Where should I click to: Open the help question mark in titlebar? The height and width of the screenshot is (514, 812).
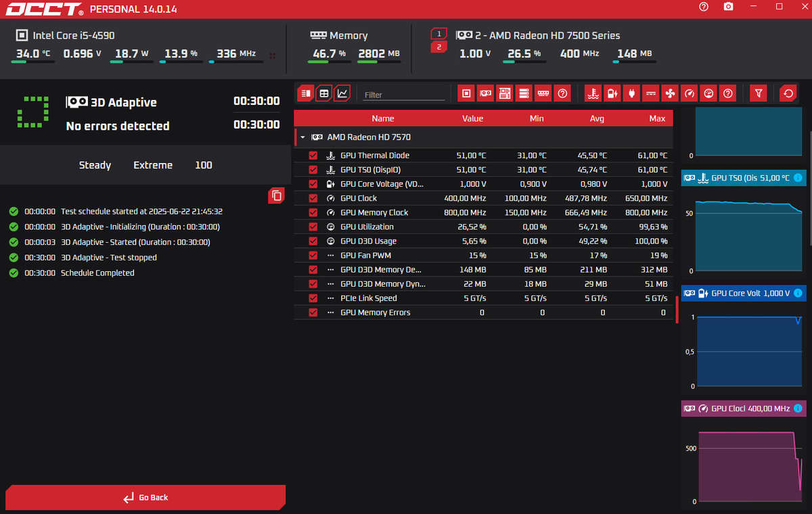pos(703,7)
